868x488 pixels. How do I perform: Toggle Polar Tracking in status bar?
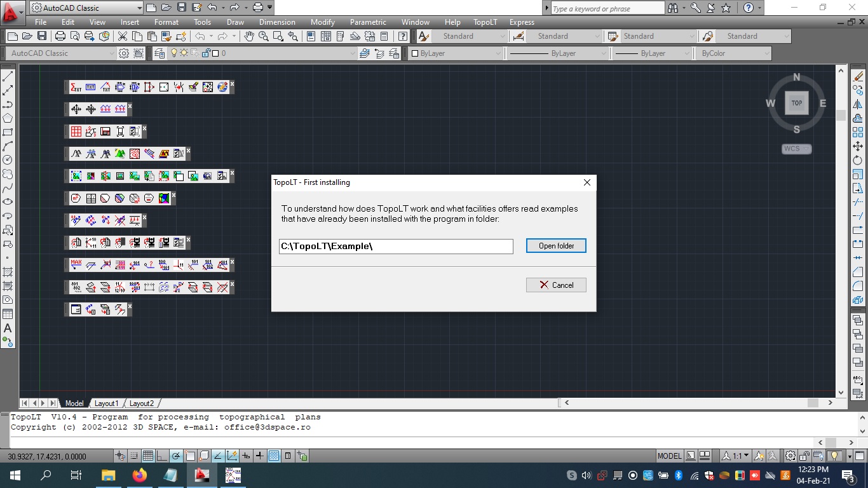(x=175, y=456)
